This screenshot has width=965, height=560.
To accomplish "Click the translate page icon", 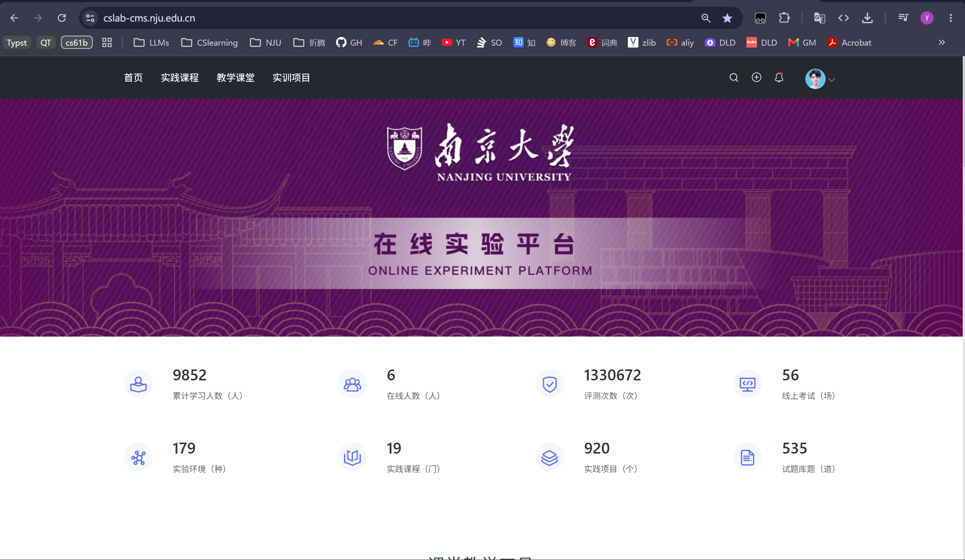I will pos(820,18).
